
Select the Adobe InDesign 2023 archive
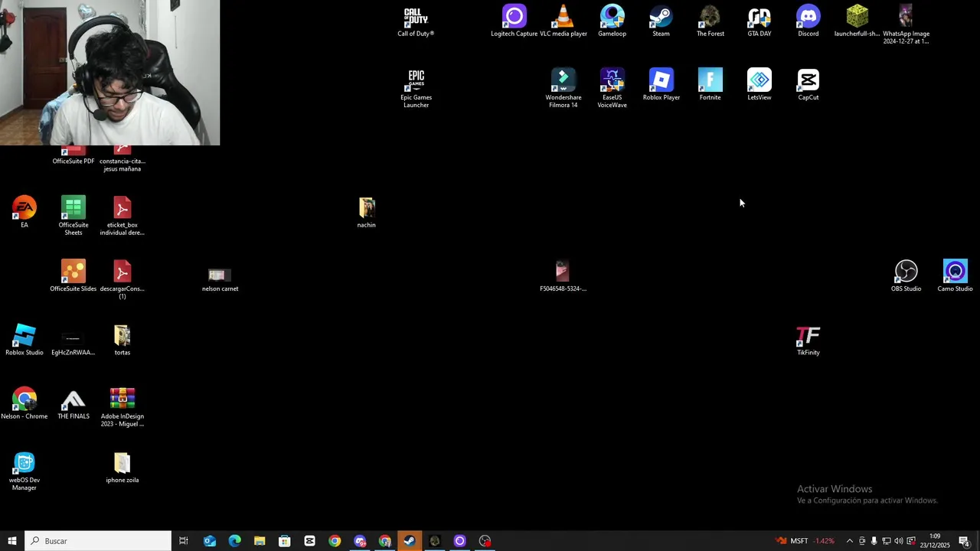coord(122,407)
